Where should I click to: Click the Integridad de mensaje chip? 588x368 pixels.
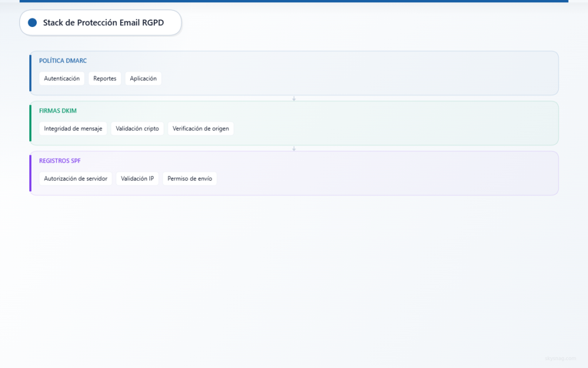[x=73, y=128]
